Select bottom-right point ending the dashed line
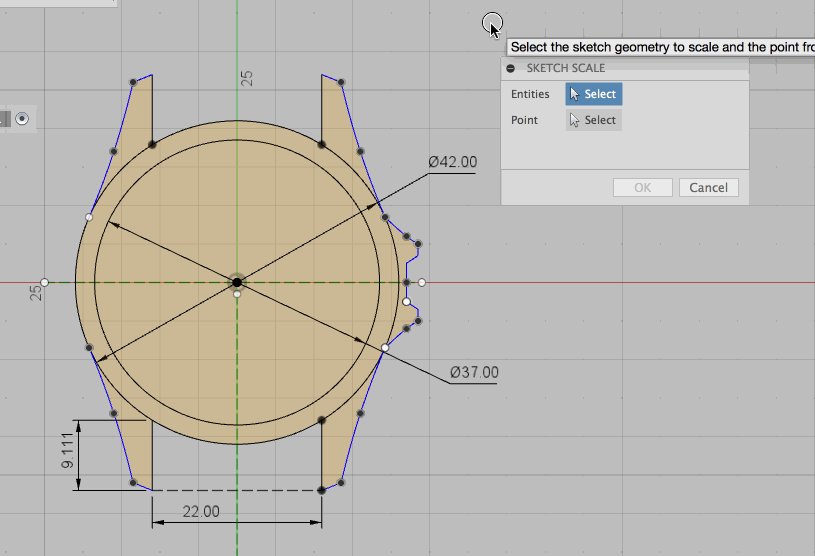 coord(321,490)
